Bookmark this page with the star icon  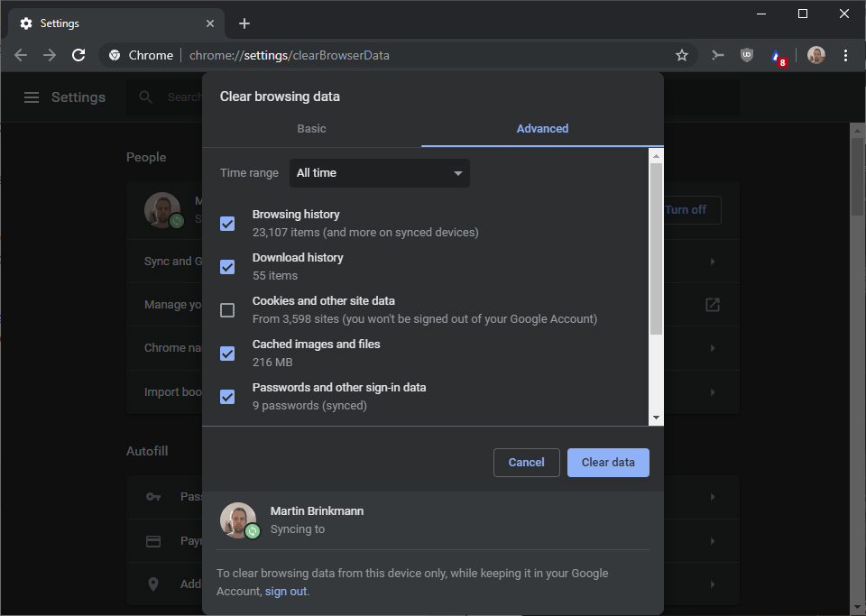682,55
